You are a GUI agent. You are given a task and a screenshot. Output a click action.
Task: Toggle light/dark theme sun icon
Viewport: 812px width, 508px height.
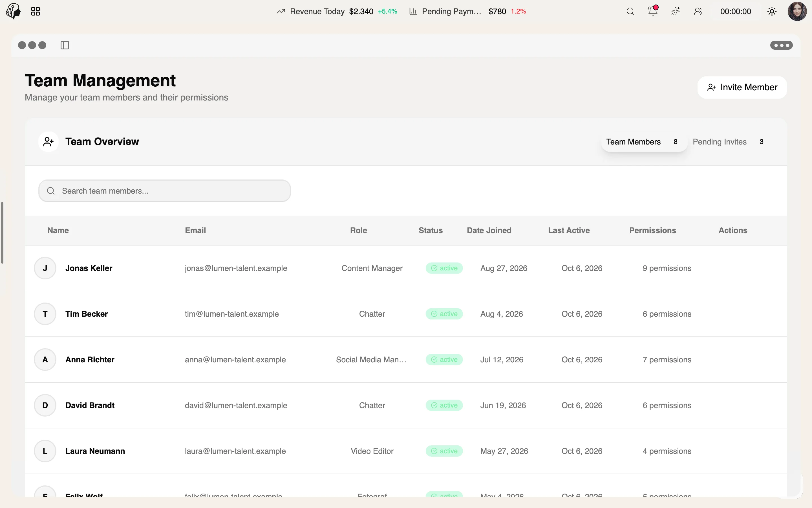[x=772, y=11]
